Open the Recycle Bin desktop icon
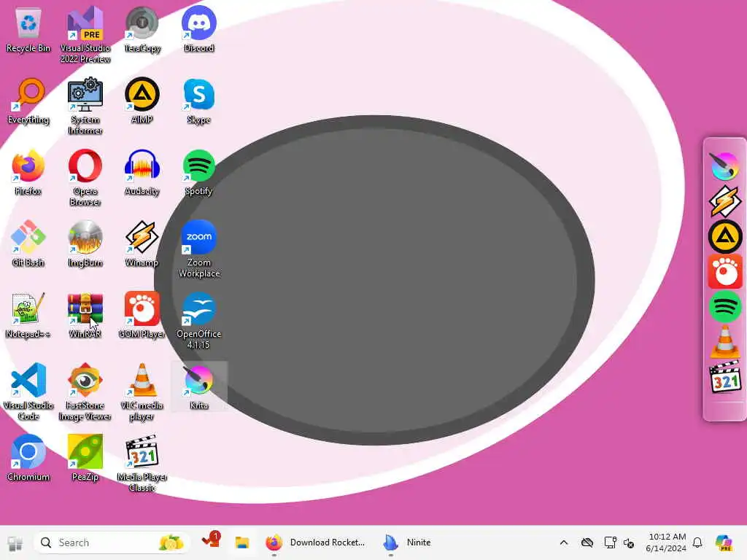The height and width of the screenshot is (560, 747). tap(28, 29)
